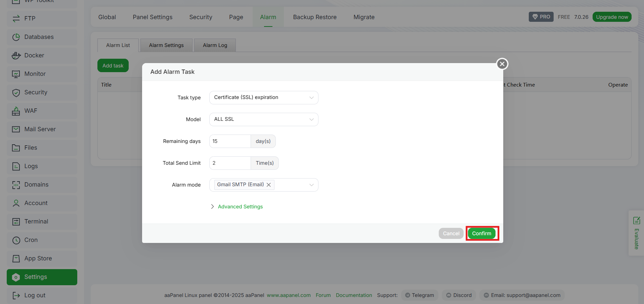
Task: Click the WAF firewall icon
Action: pos(16,111)
